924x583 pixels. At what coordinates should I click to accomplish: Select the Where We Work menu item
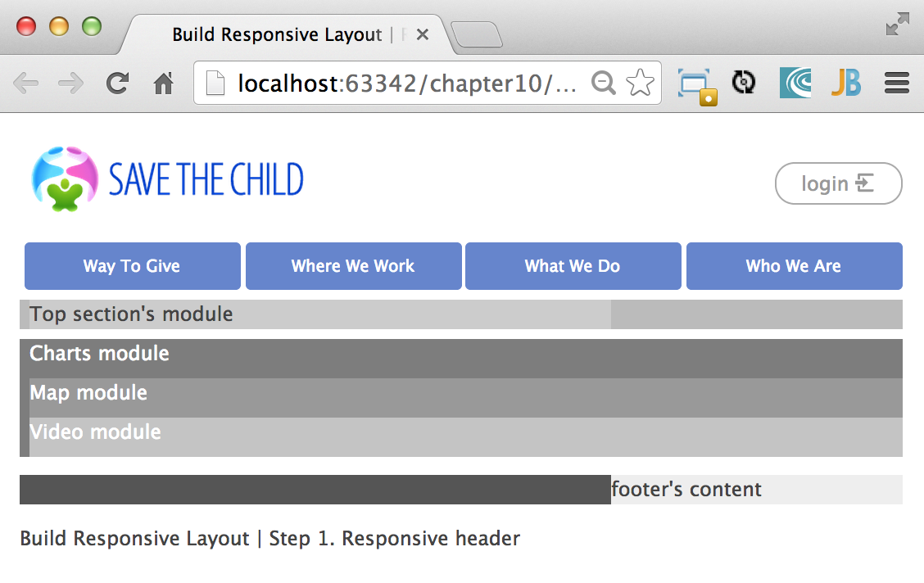(x=353, y=266)
